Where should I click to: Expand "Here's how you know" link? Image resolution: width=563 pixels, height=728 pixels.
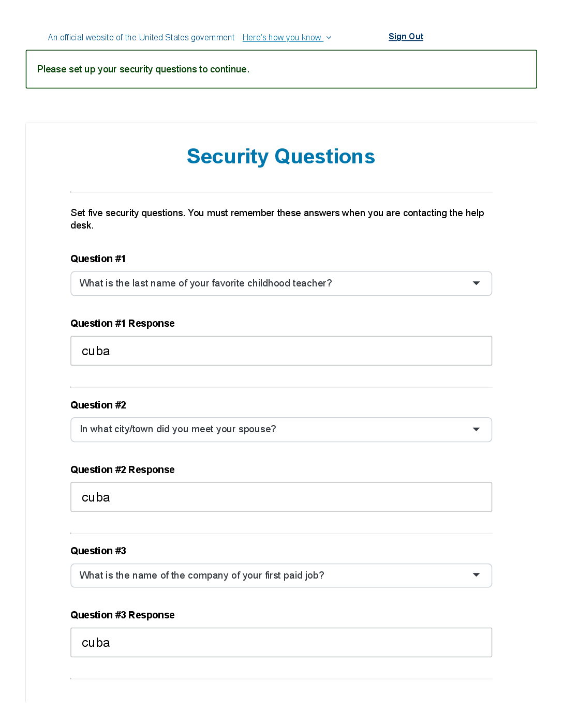(x=282, y=38)
